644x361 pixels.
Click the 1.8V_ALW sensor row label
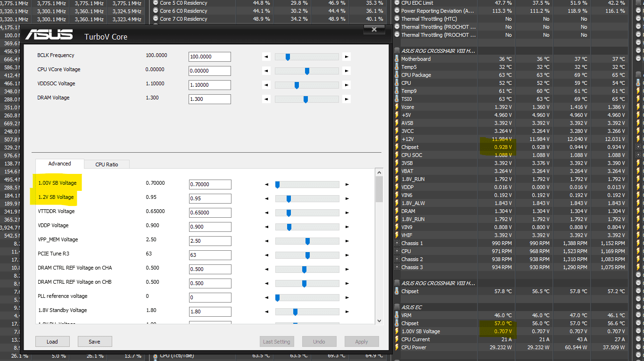coord(413,203)
